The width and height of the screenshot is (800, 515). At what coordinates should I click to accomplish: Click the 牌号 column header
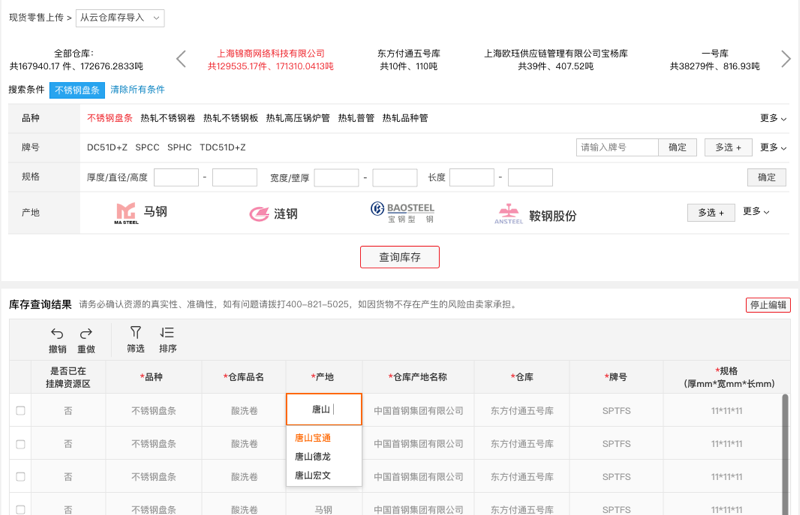(x=616, y=377)
